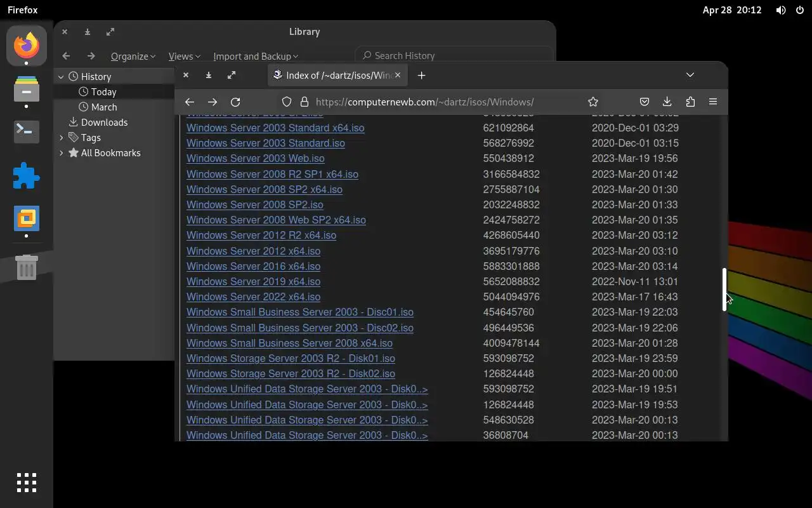Click date 2022-Nov-11 13:01
Viewport: 812px width, 508px height.
(x=635, y=281)
